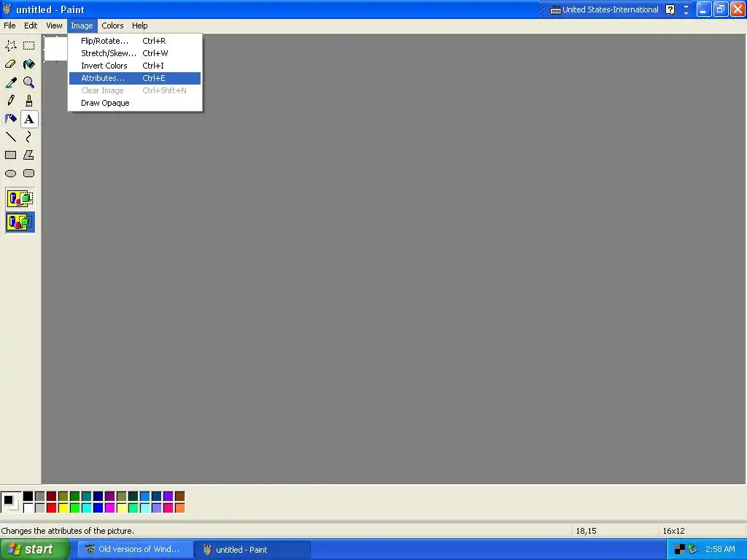Click the language bar help icon

click(x=670, y=10)
